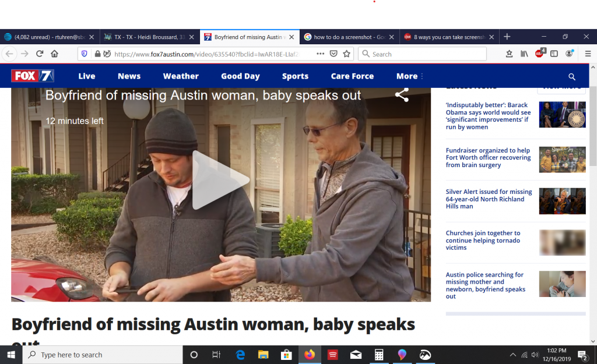Viewport: 597px width, 364px height.
Task: Open the Firefox hamburger menu
Action: (588, 54)
